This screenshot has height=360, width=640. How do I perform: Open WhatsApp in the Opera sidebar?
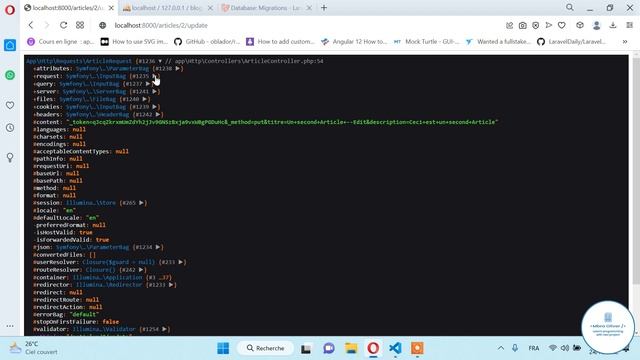[x=10, y=75]
